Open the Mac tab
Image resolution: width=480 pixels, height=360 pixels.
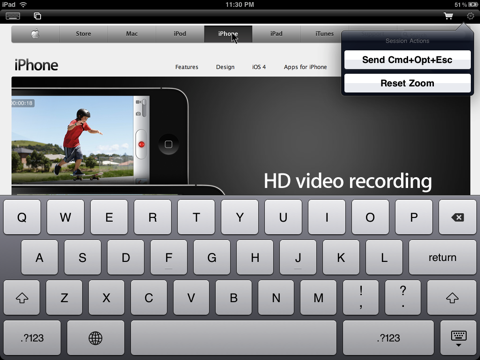132,34
